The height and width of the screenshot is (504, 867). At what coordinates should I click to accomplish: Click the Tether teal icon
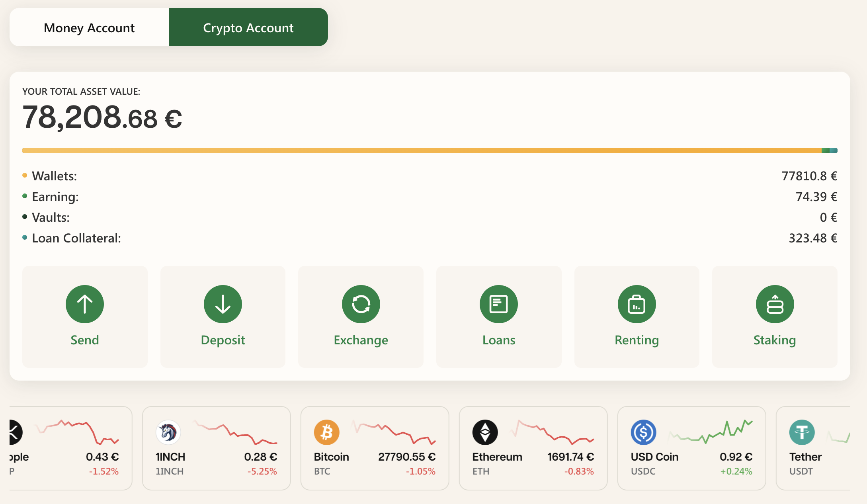[802, 432]
